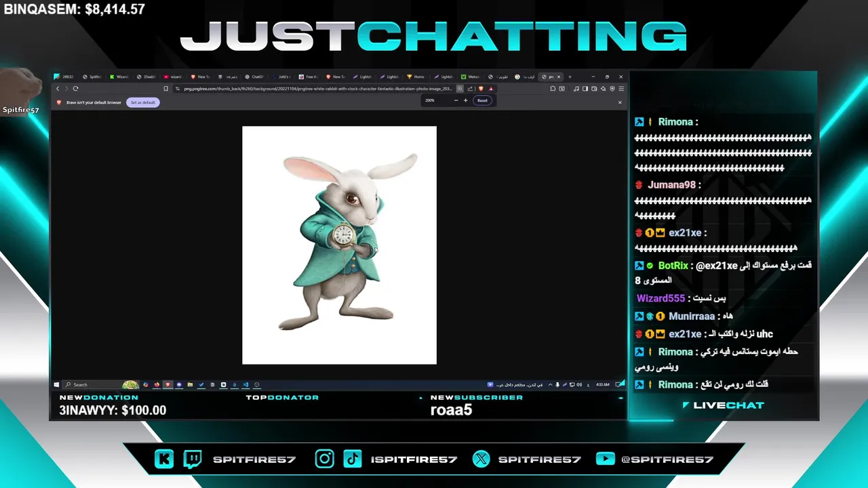Click the microphone tray icon
Viewport: 868px width, 488px height.
pos(557,385)
